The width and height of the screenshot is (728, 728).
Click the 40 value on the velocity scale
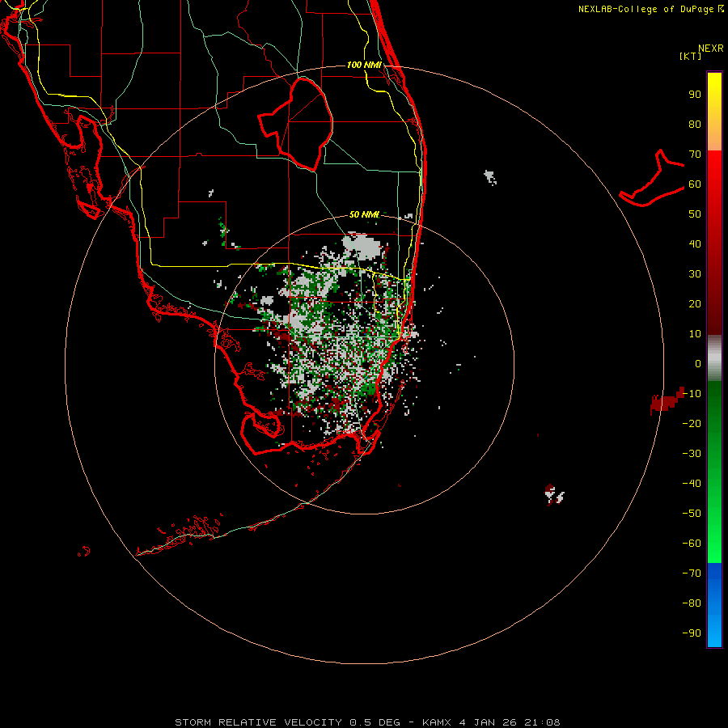(695, 244)
